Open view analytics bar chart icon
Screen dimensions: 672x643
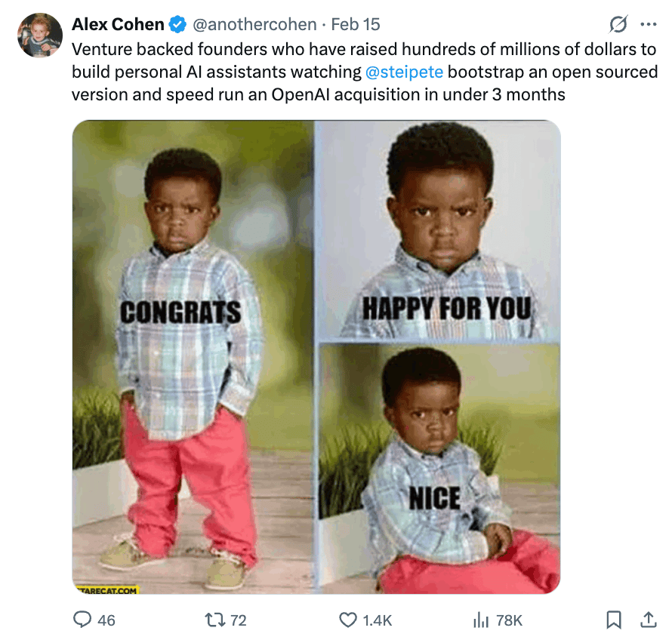click(x=481, y=620)
